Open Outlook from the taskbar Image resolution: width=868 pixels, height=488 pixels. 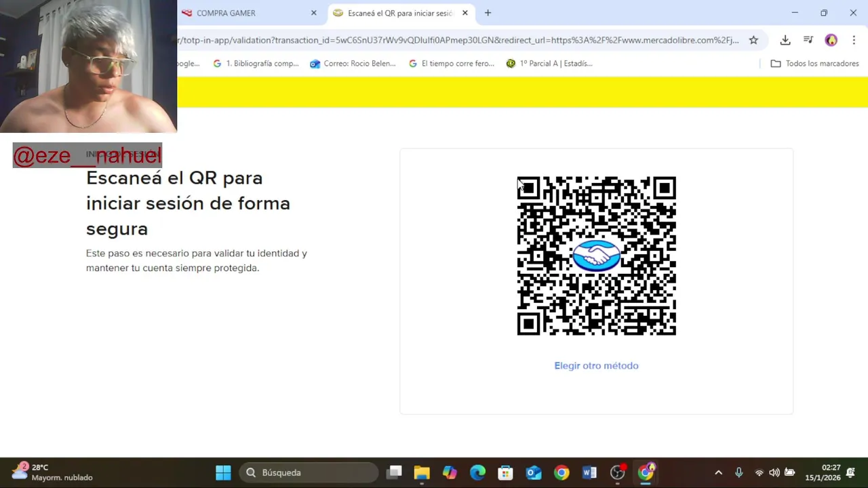pos(534,472)
